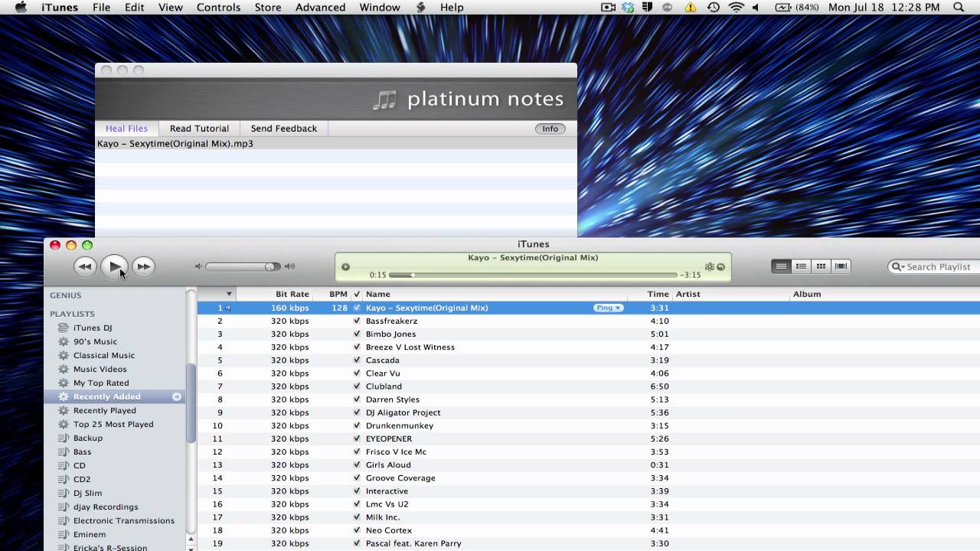The height and width of the screenshot is (551, 980).
Task: Uncheck the Clubland track checkbox
Action: coord(357,386)
